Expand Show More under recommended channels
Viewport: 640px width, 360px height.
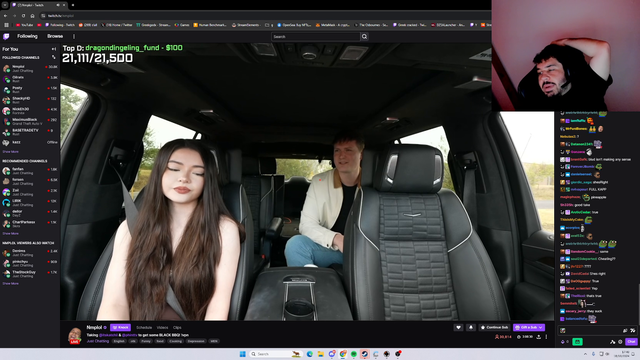pyautogui.click(x=11, y=233)
